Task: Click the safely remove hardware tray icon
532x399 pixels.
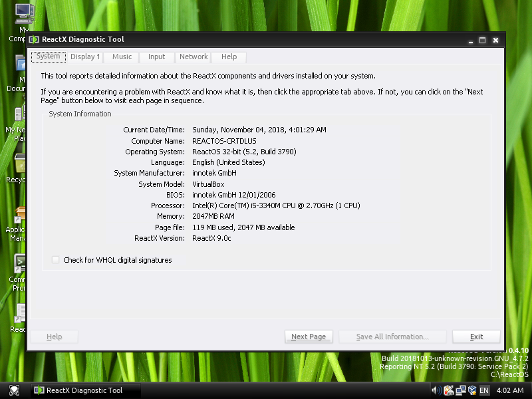Action: (448, 390)
